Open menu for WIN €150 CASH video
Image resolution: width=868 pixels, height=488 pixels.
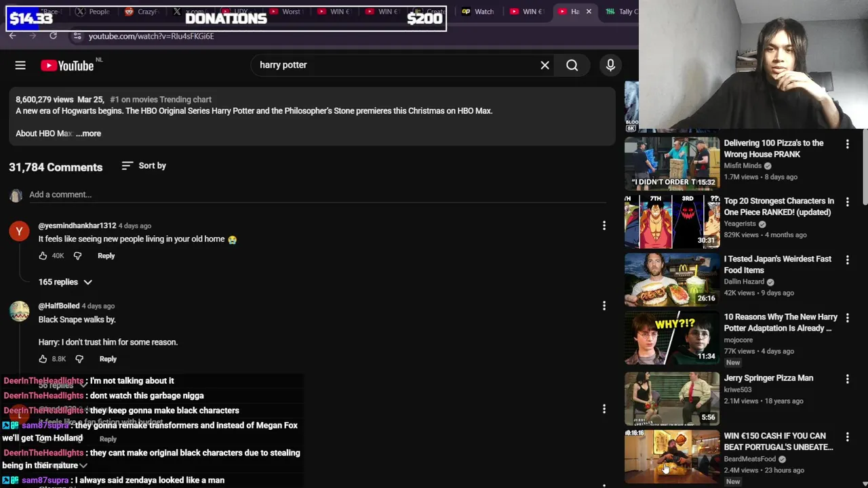coord(847,437)
